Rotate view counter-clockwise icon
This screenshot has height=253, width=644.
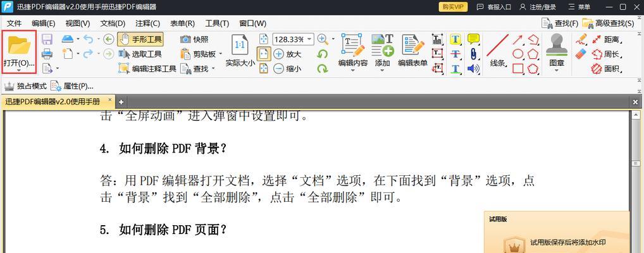point(323,54)
